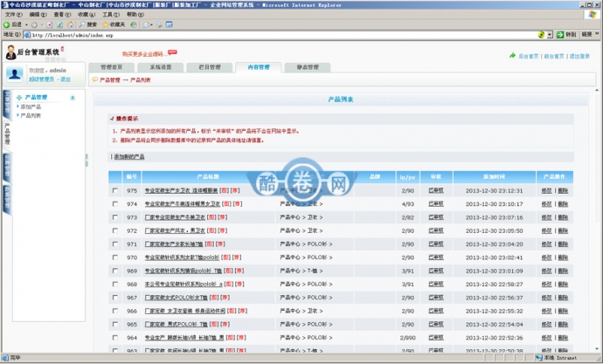The width and height of the screenshot is (603, 364).
Task: Click 产品列表 in the sidebar
Action: click(x=31, y=115)
